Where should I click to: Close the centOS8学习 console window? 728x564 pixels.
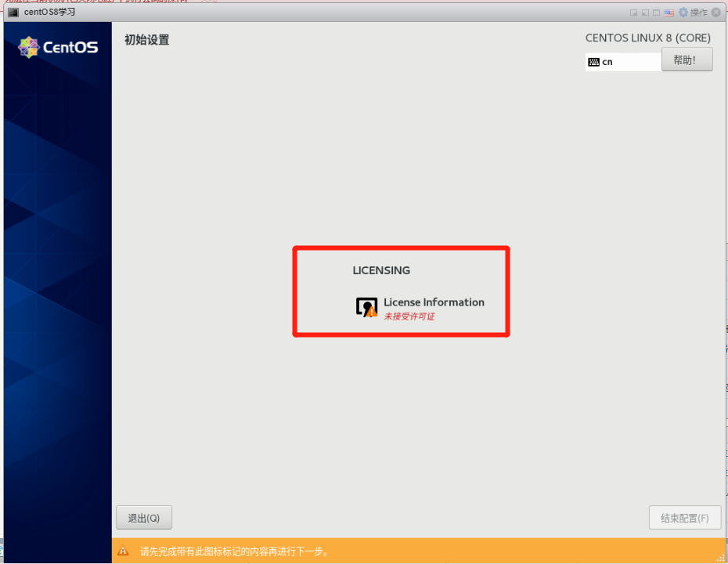(x=716, y=13)
